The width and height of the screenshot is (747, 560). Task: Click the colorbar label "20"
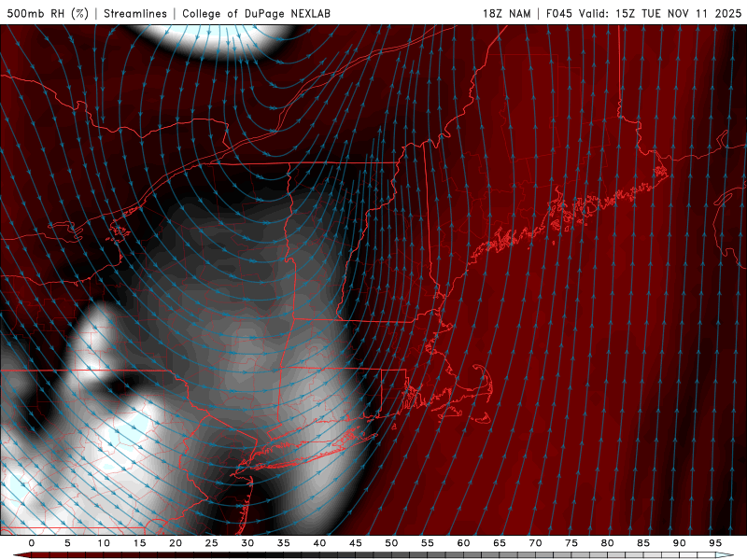pos(176,543)
